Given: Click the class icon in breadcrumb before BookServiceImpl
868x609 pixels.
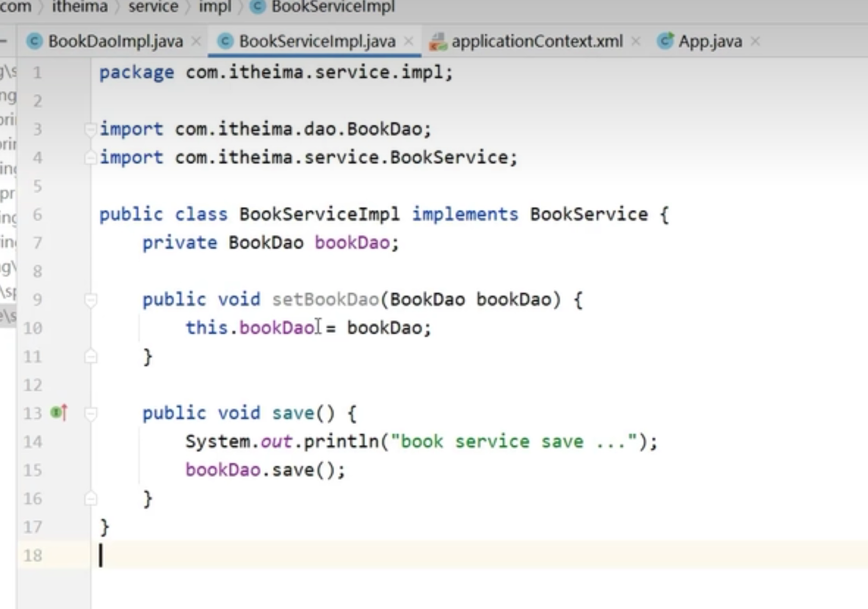Looking at the screenshot, I should (258, 7).
